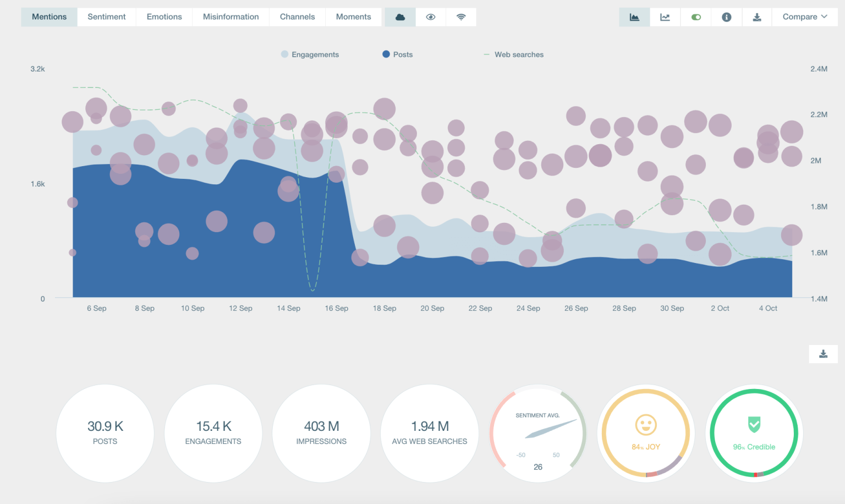Click the wifi signal icon
The width and height of the screenshot is (845, 504).
pos(461,17)
